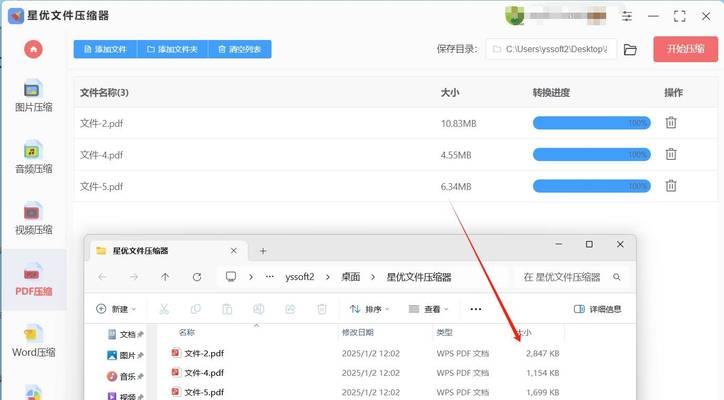Delete 文件-2.pdf from compressor list
Viewport: 724px width, 400px height.
click(x=671, y=123)
